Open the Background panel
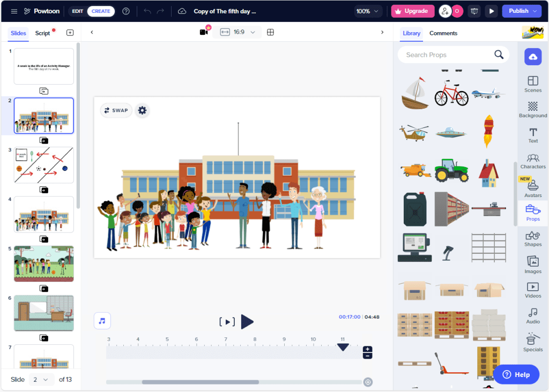Viewport: 549px width, 392px height. pos(532,109)
